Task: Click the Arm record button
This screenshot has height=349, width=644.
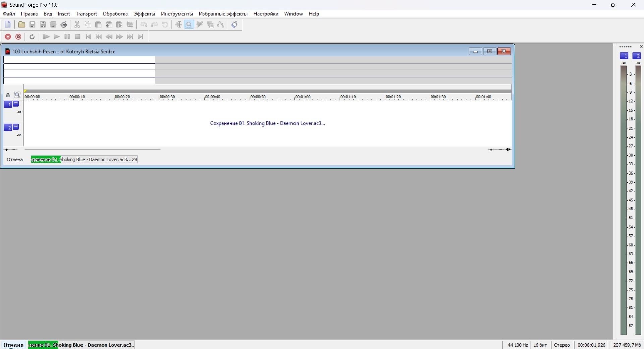Action: (19, 37)
